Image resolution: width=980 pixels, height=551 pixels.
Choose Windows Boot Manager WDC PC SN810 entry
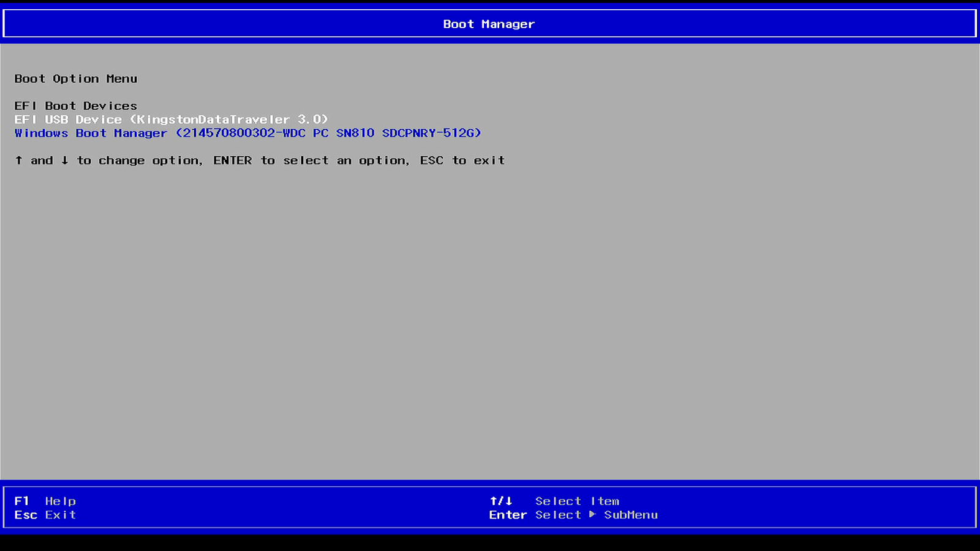pos(248,133)
